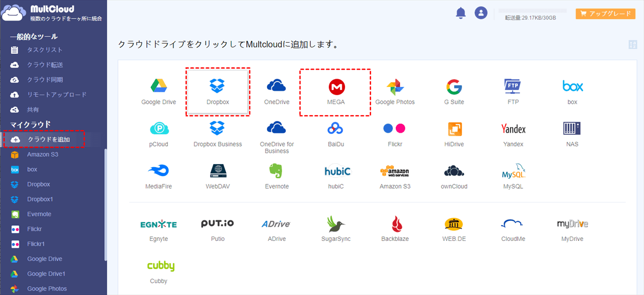The height and width of the screenshot is (295, 644).
Task: Select the BaiDu cloud tile
Action: [336, 134]
